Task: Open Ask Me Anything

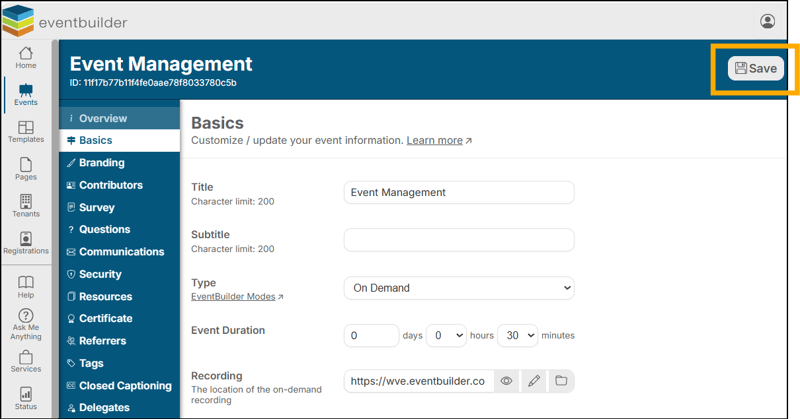Action: click(x=26, y=325)
